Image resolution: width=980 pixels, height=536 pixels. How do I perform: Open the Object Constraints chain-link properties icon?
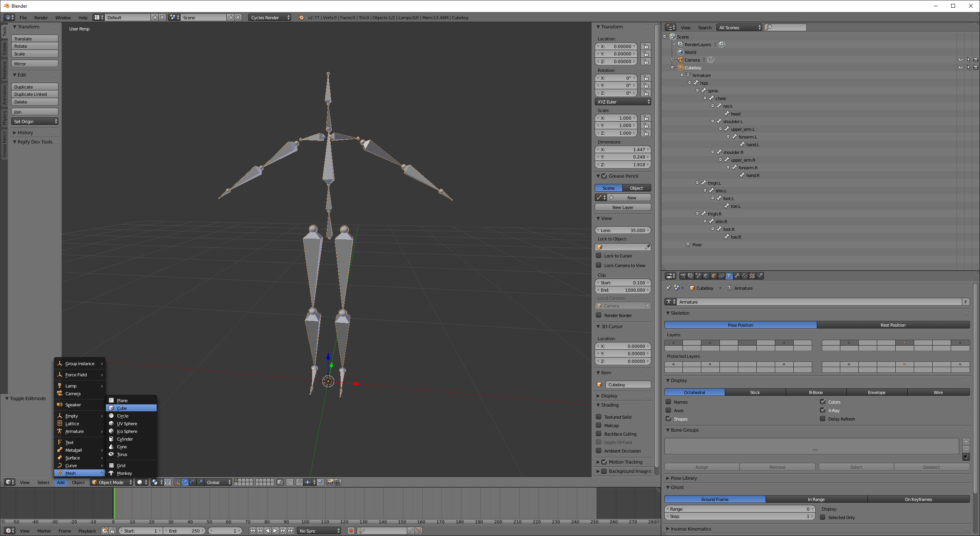(721, 276)
